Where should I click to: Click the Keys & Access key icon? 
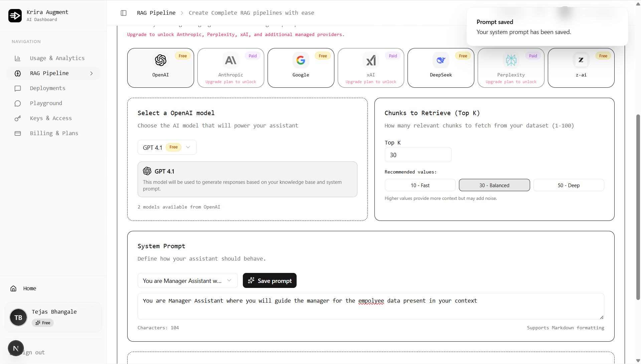(x=18, y=118)
